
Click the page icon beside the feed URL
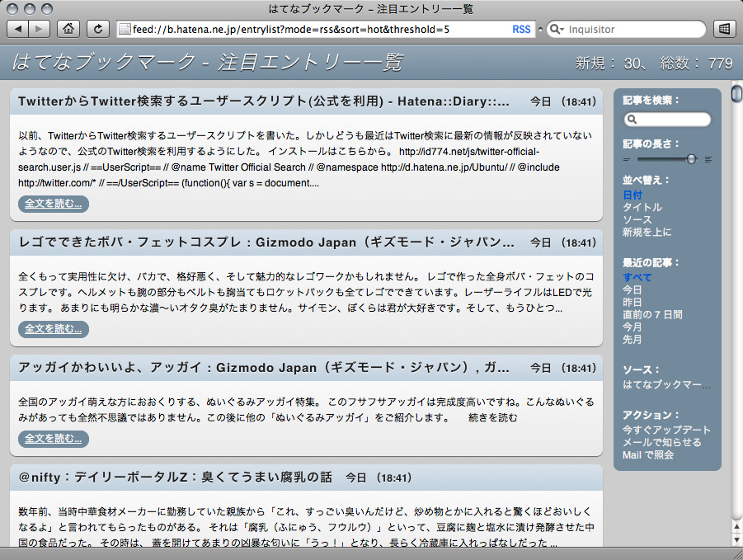click(x=125, y=30)
